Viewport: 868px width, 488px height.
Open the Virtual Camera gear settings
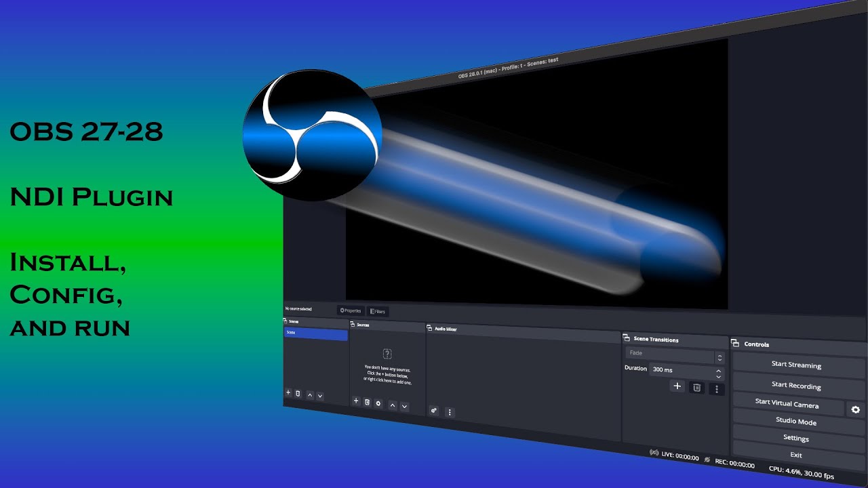click(856, 409)
